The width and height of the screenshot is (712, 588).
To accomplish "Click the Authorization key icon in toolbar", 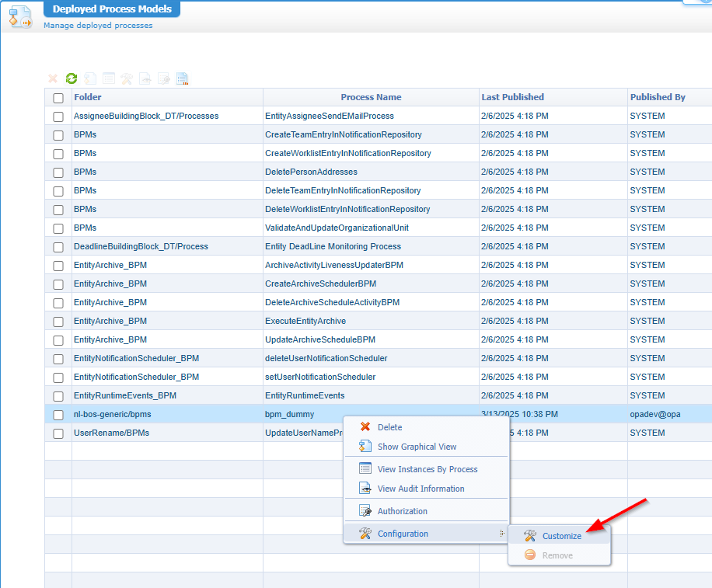I will coord(164,78).
